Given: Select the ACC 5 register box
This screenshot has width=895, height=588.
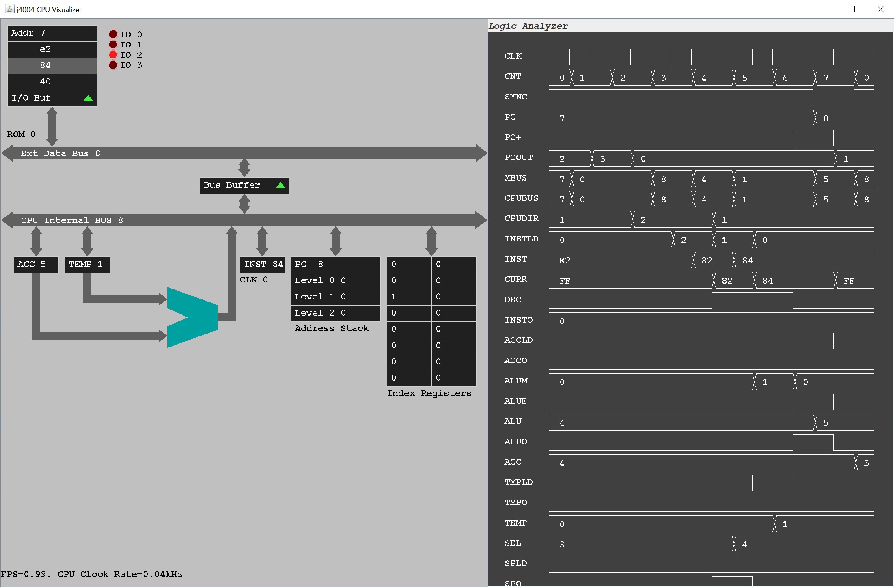Looking at the screenshot, I should [36, 265].
